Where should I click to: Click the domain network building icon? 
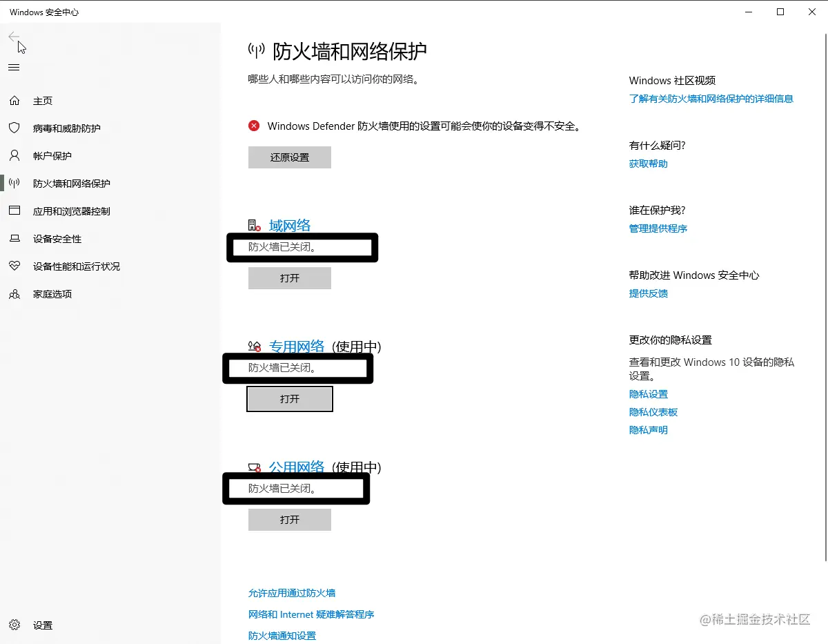[x=255, y=225]
